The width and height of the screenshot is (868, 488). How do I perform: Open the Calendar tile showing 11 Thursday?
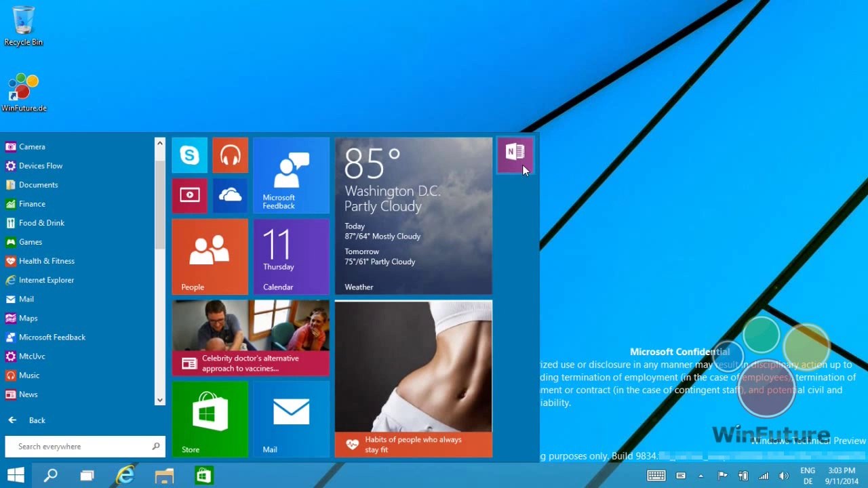(x=291, y=257)
